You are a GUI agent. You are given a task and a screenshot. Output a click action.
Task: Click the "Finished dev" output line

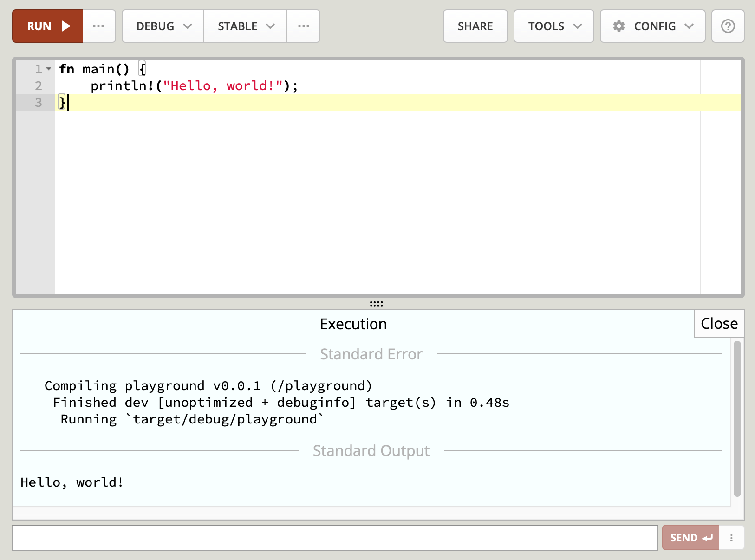(x=281, y=403)
